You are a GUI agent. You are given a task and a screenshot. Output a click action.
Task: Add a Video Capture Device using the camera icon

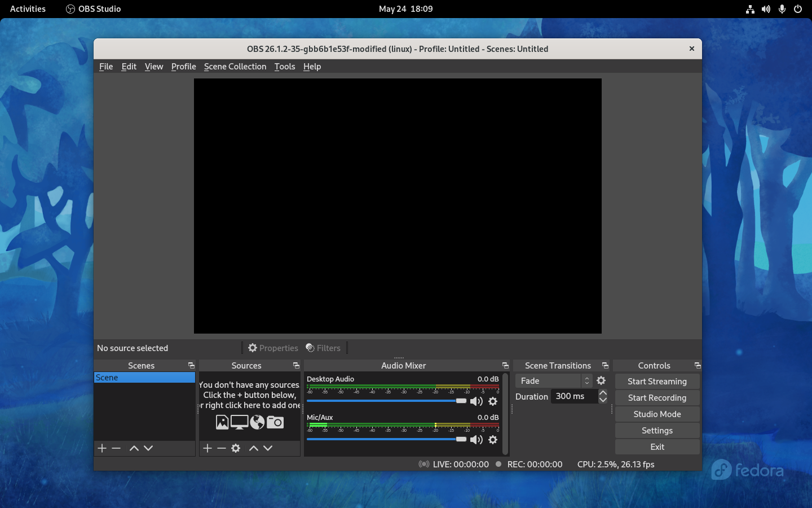coord(275,422)
